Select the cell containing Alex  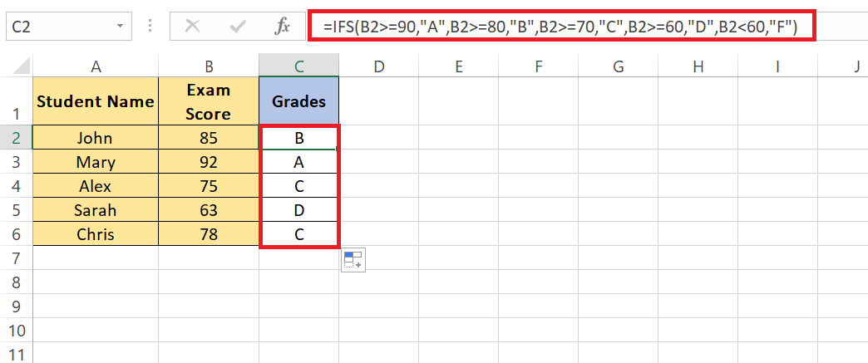coord(96,186)
